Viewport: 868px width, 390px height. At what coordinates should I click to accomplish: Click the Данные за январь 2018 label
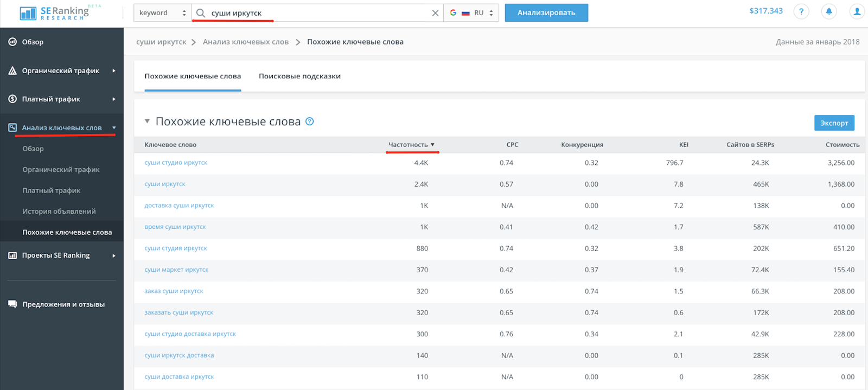coord(818,42)
